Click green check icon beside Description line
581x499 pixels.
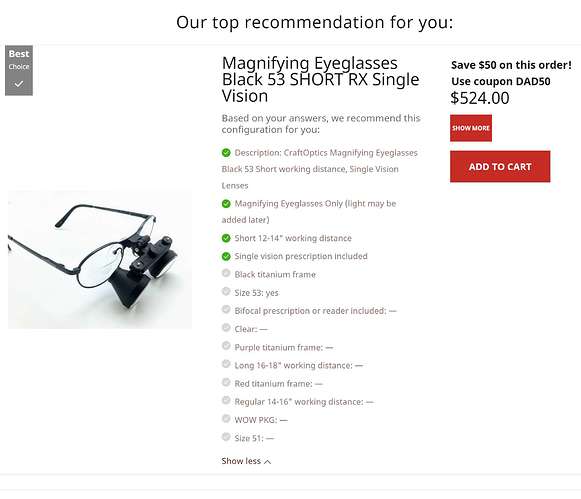pyautogui.click(x=226, y=153)
